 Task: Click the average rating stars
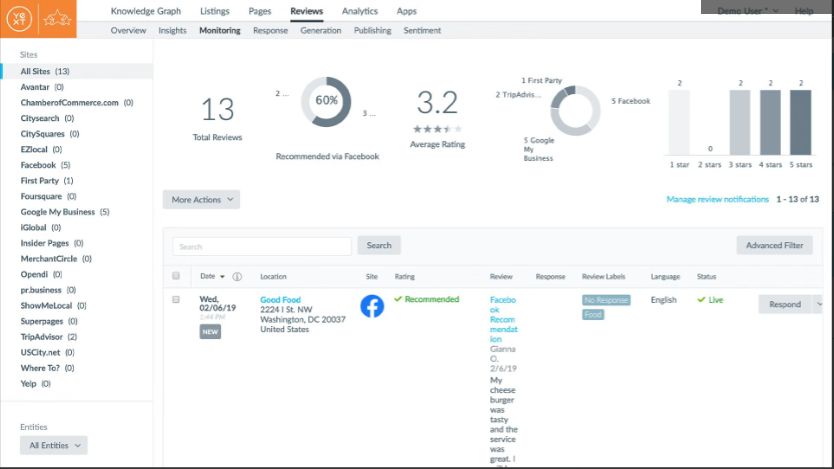pyautogui.click(x=437, y=129)
